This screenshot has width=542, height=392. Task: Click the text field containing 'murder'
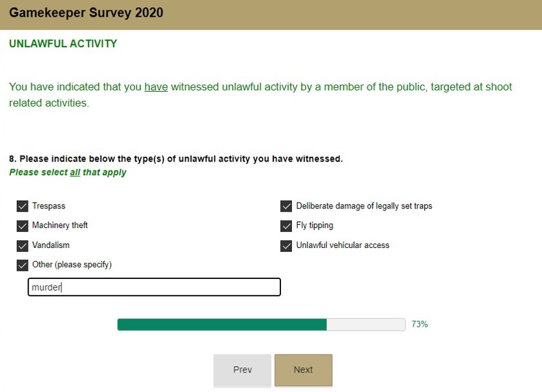pos(154,287)
